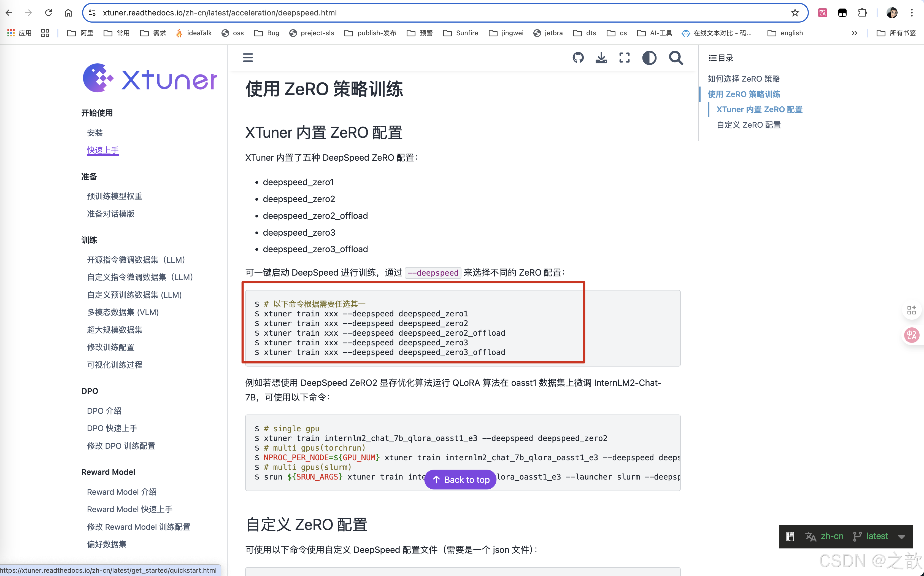Open the Bug bookmark folder
This screenshot has height=576, width=924.
[x=266, y=33]
